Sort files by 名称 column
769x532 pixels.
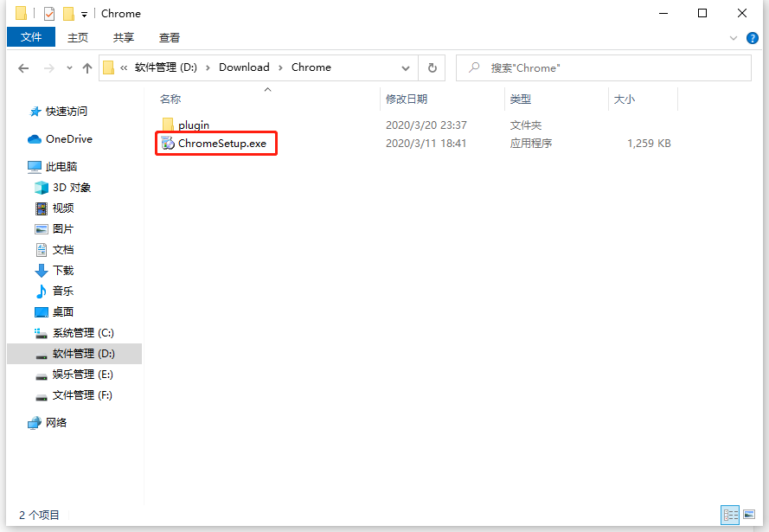point(170,99)
